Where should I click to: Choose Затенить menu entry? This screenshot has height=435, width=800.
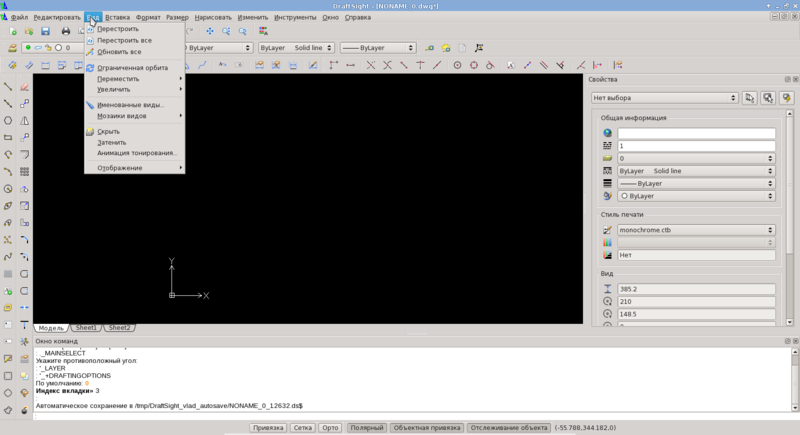pyautogui.click(x=135, y=143)
